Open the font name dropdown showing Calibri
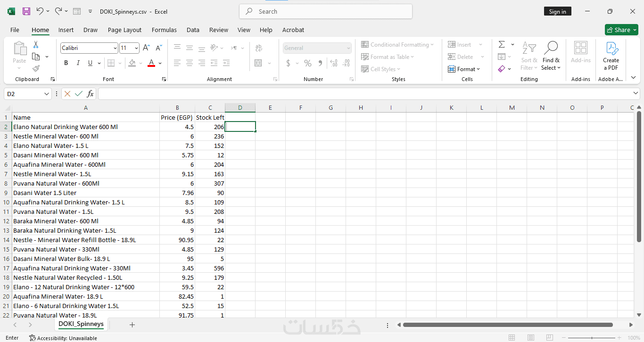Screen dimensions: 644x342 (x=115, y=48)
